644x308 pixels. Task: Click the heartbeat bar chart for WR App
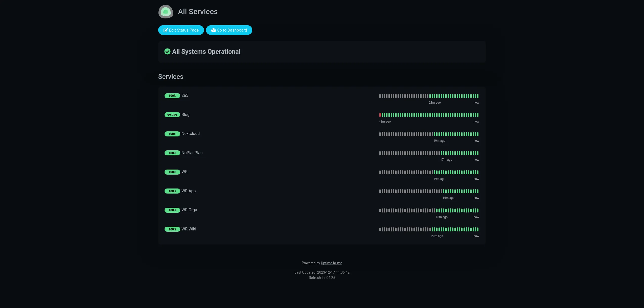[428, 191]
